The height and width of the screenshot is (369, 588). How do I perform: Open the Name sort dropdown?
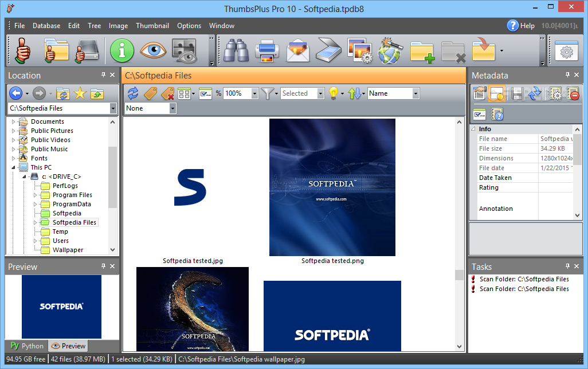[415, 93]
